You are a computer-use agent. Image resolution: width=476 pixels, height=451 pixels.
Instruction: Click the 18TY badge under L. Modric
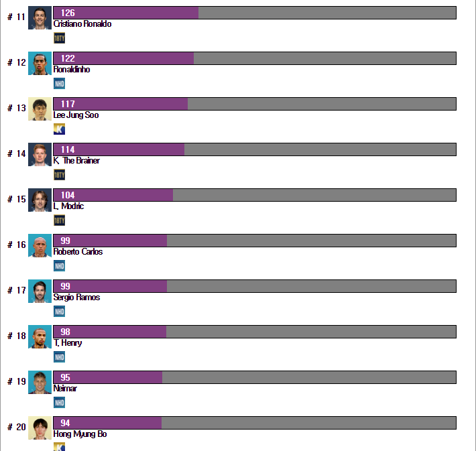pyautogui.click(x=59, y=220)
